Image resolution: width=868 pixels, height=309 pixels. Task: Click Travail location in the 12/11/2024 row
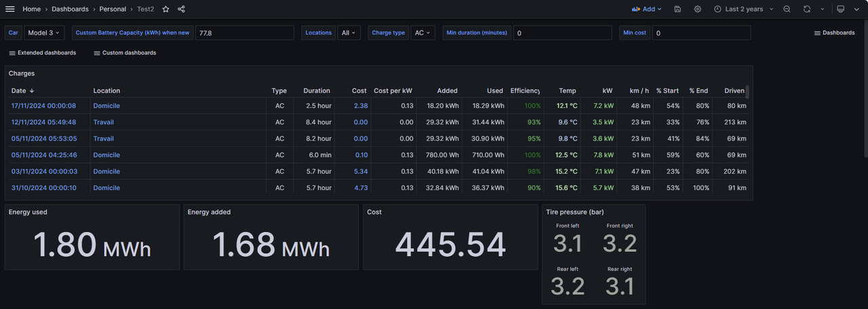click(x=103, y=122)
